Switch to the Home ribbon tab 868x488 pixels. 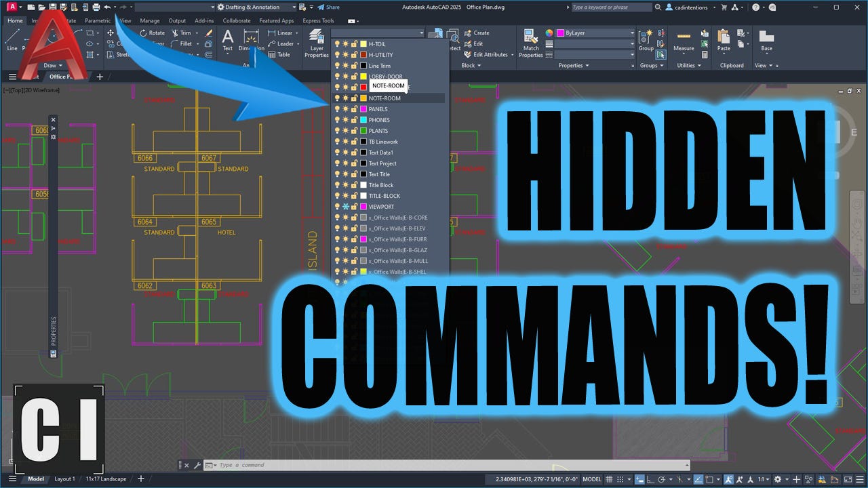(15, 21)
